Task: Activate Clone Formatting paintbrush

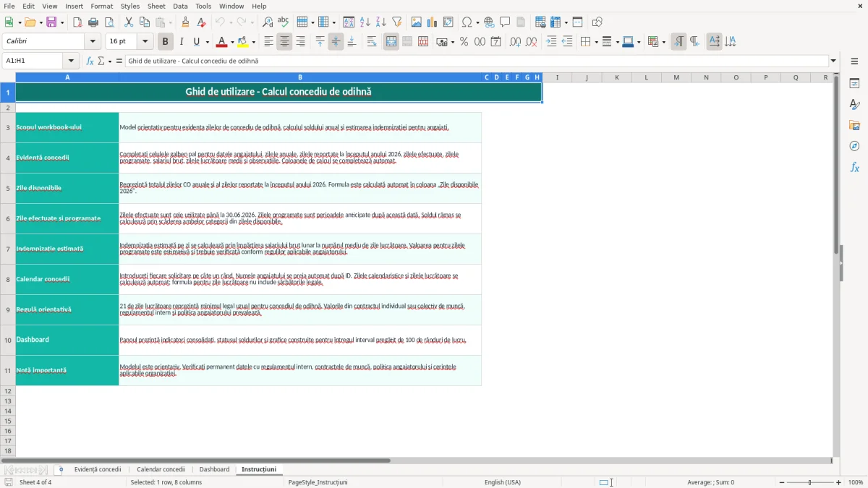Action: click(x=186, y=22)
